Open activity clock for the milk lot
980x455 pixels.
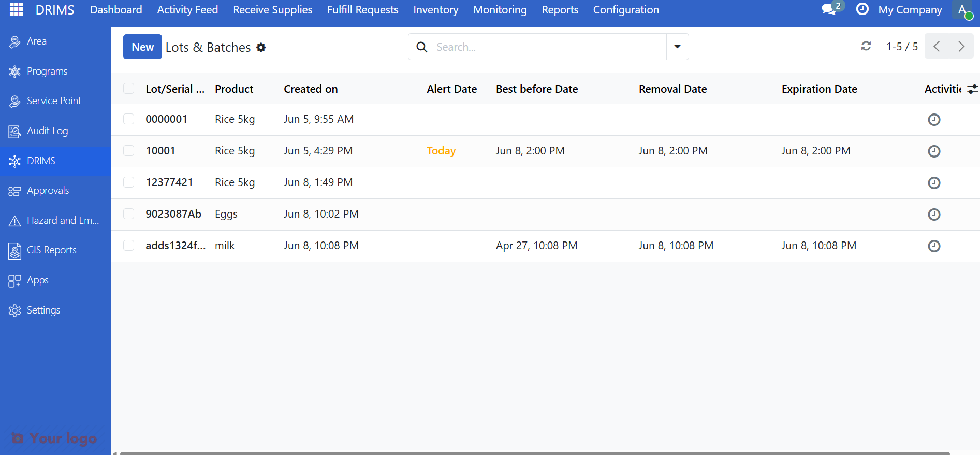click(x=934, y=246)
